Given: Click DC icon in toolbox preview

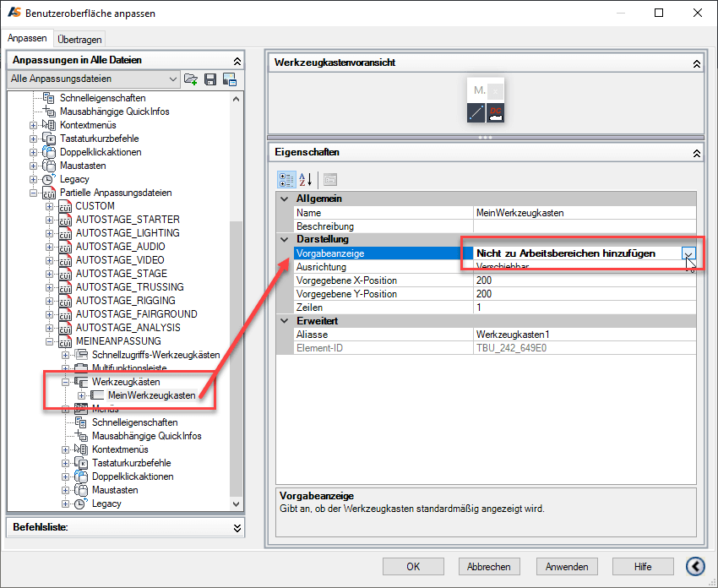Looking at the screenshot, I should [495, 112].
